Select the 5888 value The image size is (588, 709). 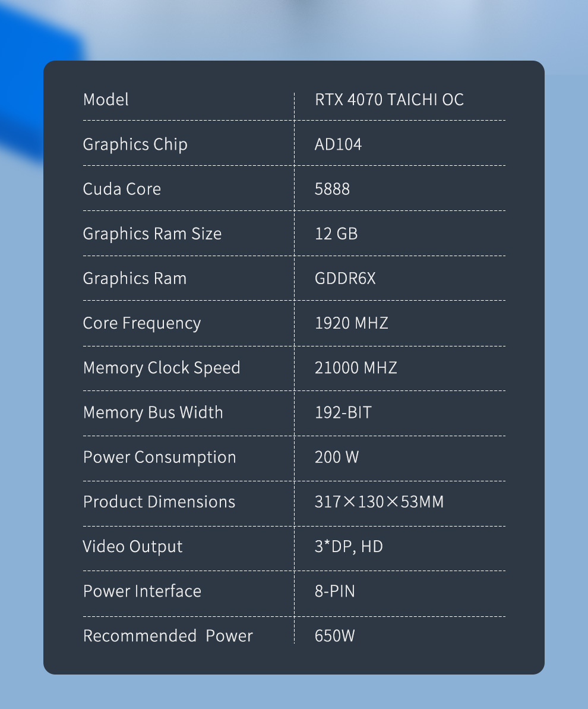click(332, 189)
